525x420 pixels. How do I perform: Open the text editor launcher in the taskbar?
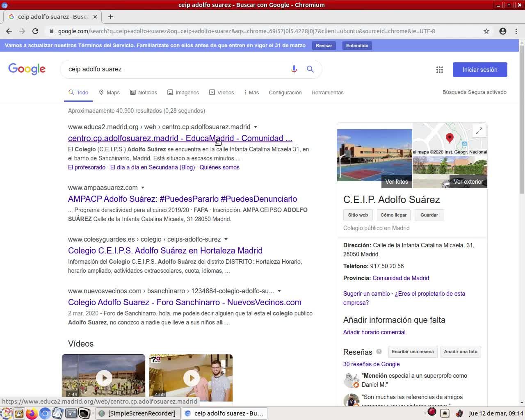click(x=19, y=413)
